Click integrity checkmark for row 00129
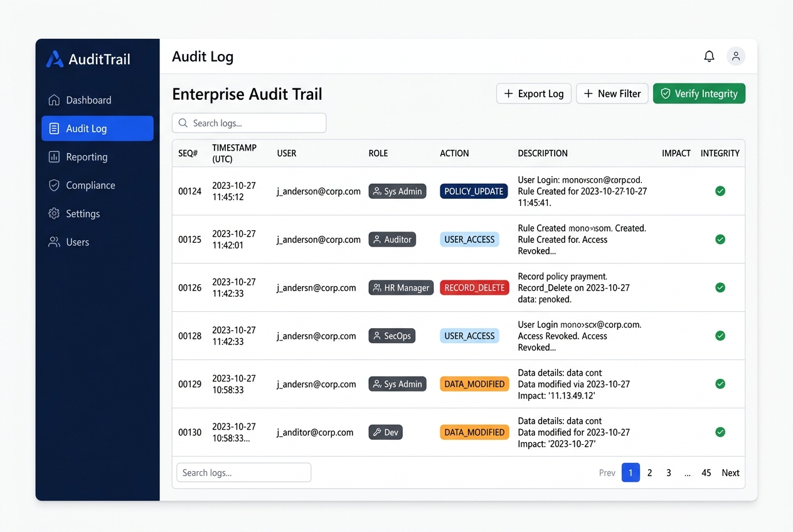Screen dimensions: 793x532 tap(720, 383)
